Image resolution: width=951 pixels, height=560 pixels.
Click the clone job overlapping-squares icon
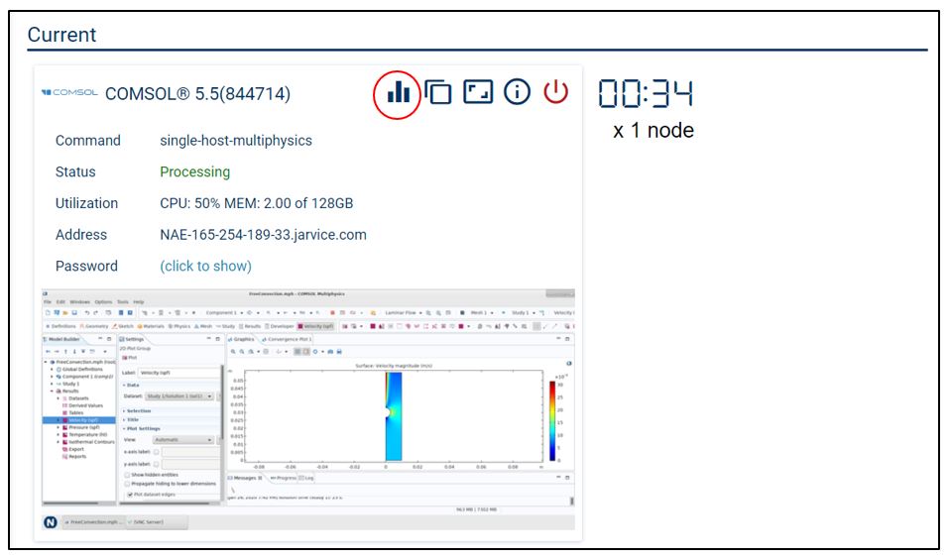(x=438, y=92)
